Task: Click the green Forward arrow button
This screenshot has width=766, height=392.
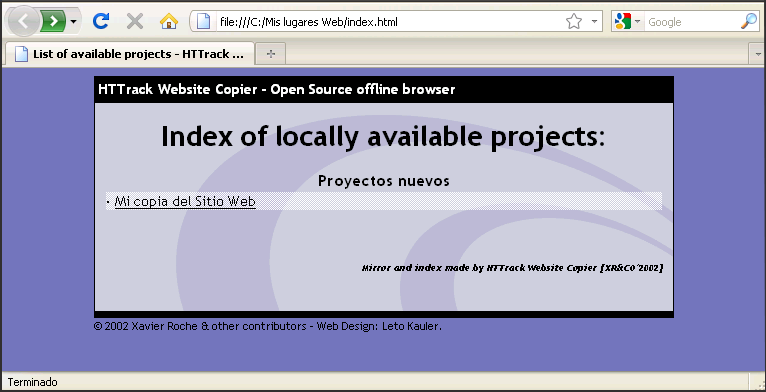Action: [x=53, y=22]
